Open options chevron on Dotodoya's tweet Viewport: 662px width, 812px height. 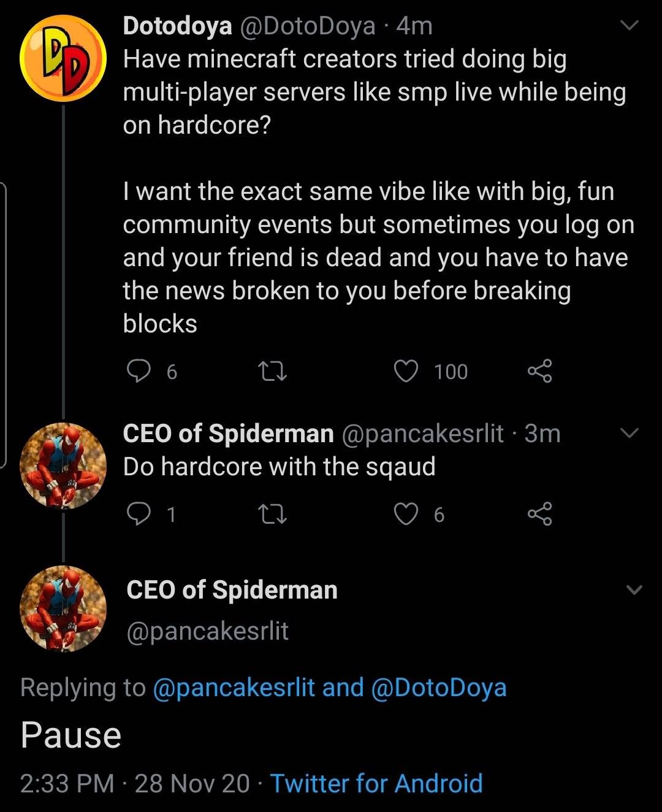(x=630, y=25)
